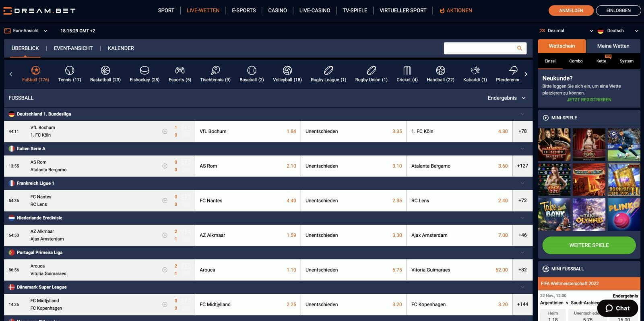Open the Deutsch language dropdown
Image resolution: width=644 pixels, height=321 pixels.
pyautogui.click(x=618, y=31)
